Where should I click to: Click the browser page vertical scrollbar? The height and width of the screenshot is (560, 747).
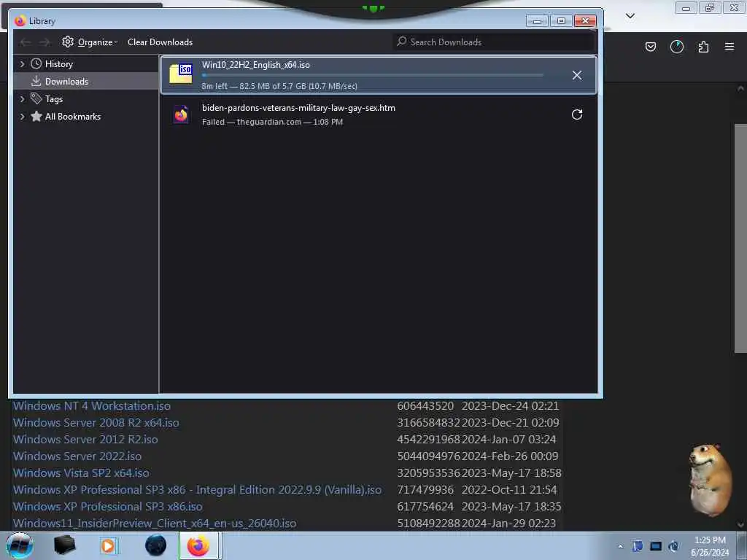click(x=740, y=238)
